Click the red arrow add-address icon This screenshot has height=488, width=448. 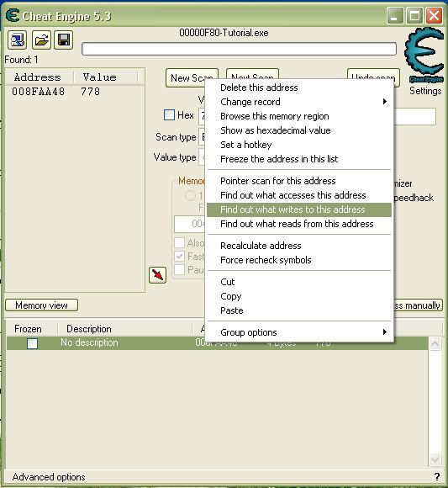(x=158, y=275)
